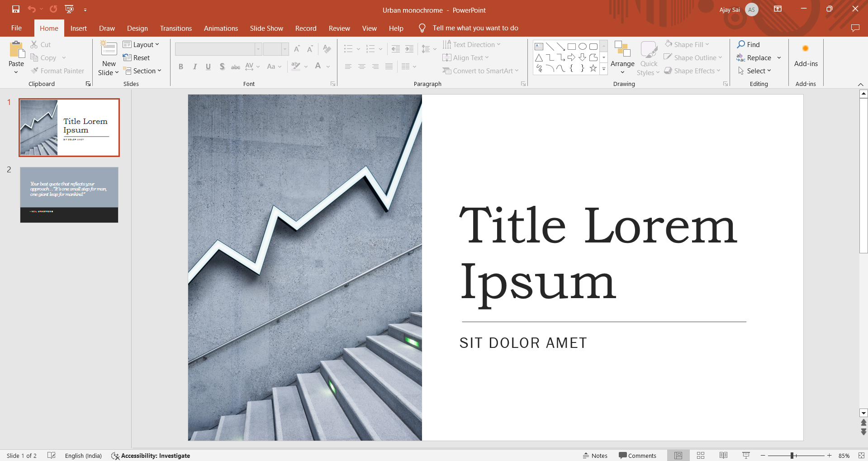Open the Transitions tab
This screenshot has width=868, height=461.
pos(176,28)
